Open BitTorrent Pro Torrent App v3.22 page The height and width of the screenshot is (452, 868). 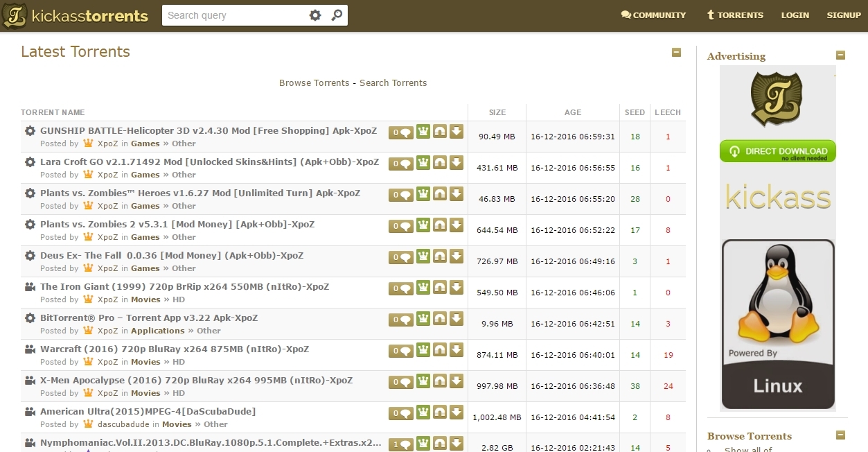(149, 318)
